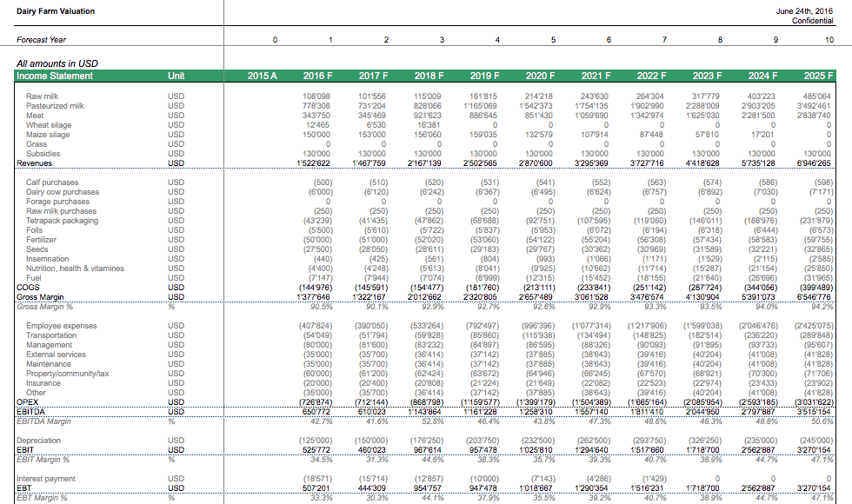The width and height of the screenshot is (852, 504).
Task: Select Gross Margin 2025 value 6'546'776
Action: click(x=814, y=297)
